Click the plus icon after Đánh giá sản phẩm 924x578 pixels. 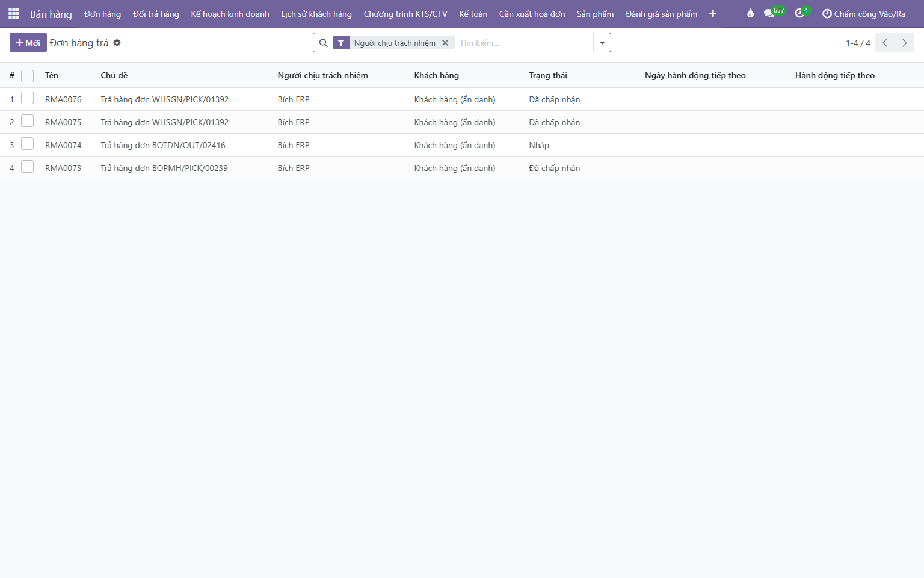coord(713,14)
